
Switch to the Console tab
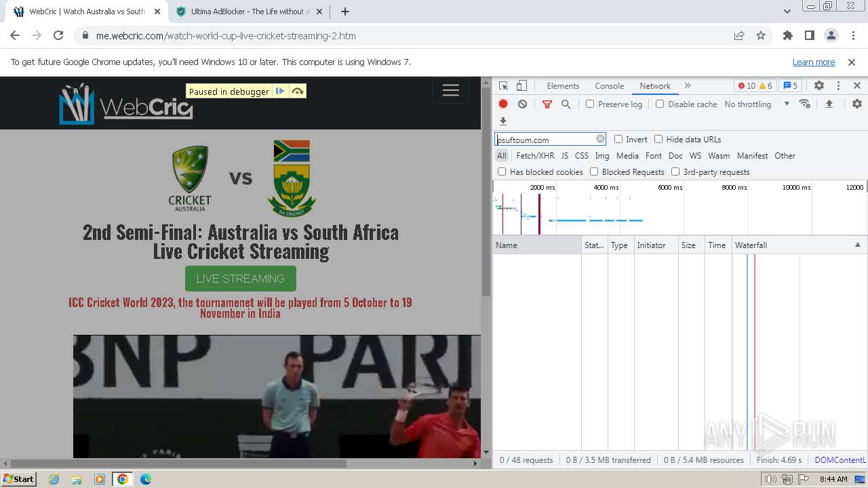[x=609, y=86]
